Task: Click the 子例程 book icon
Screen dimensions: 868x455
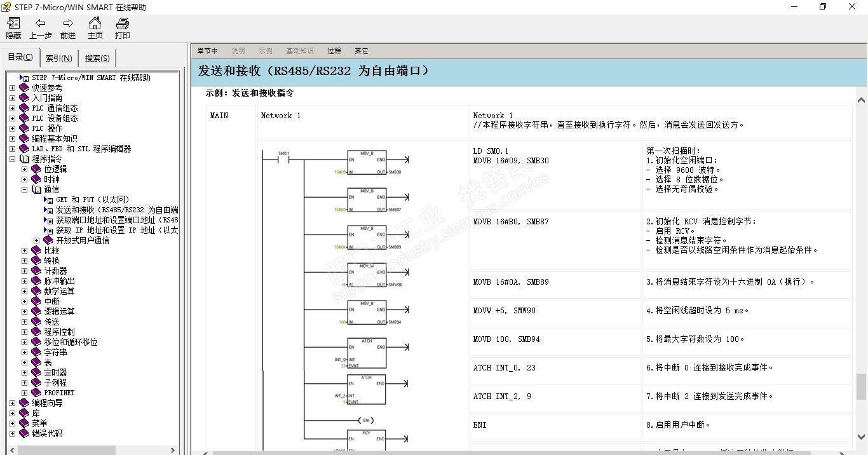Action: (36, 383)
